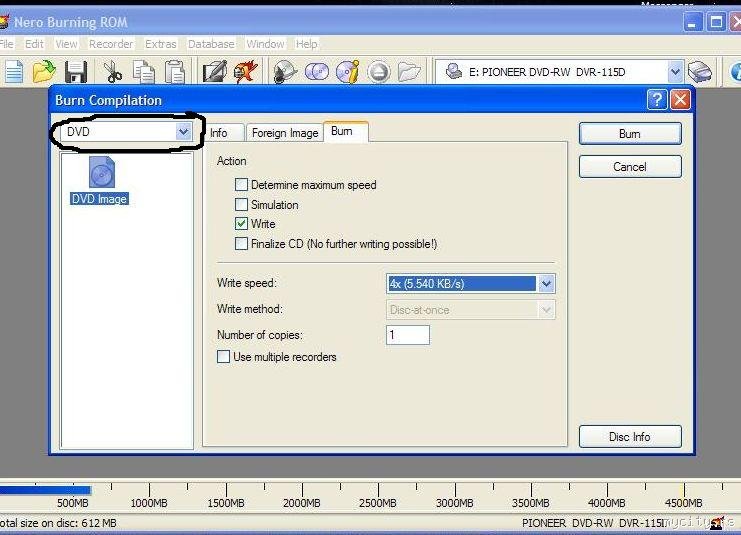Click the Help question mark in the dialog title

657,100
